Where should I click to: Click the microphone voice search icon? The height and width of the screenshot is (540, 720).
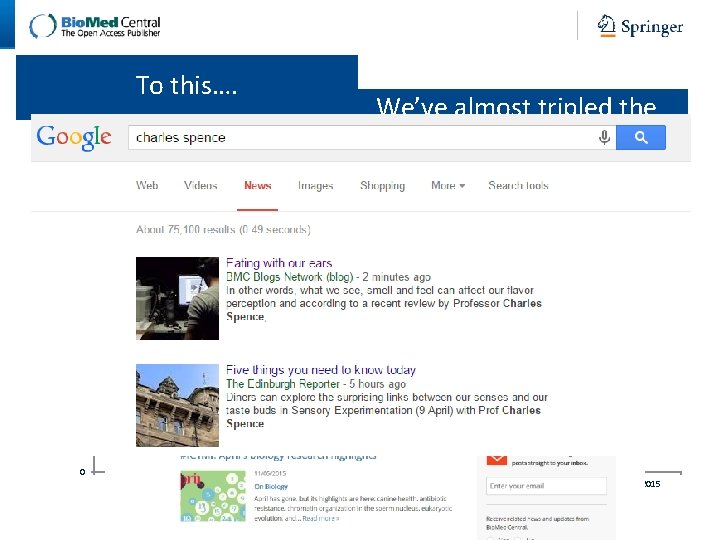click(x=604, y=137)
